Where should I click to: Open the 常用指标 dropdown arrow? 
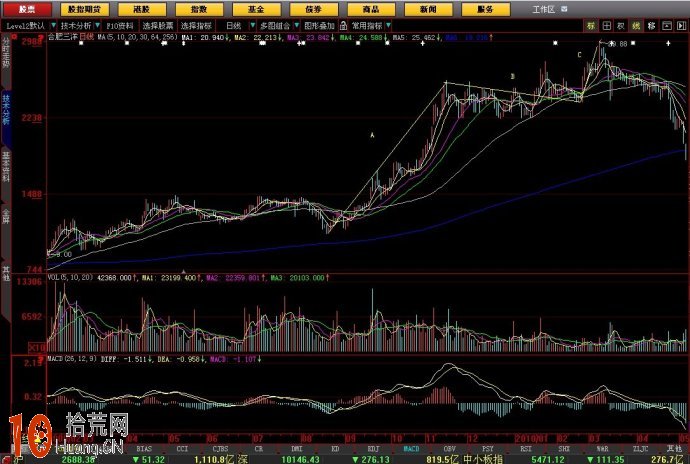(x=388, y=26)
